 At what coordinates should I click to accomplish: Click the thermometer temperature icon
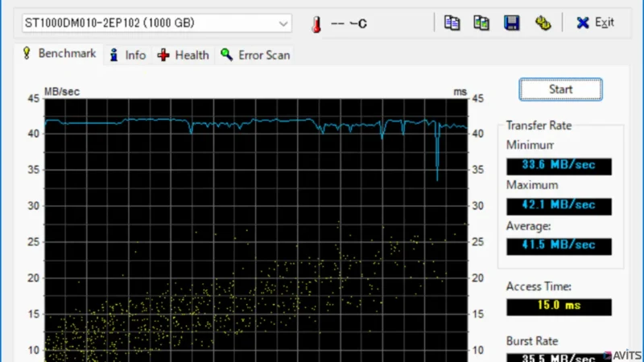pyautogui.click(x=316, y=24)
